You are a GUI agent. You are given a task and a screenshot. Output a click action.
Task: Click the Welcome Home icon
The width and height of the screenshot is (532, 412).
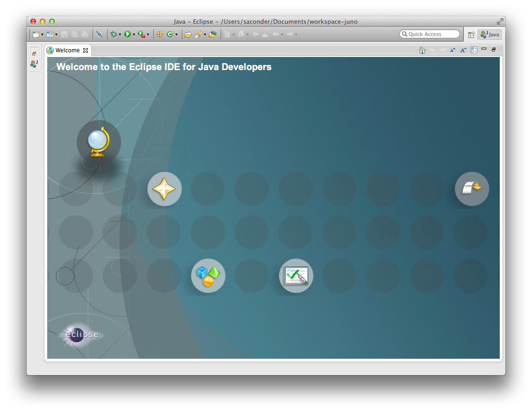pyautogui.click(x=422, y=50)
